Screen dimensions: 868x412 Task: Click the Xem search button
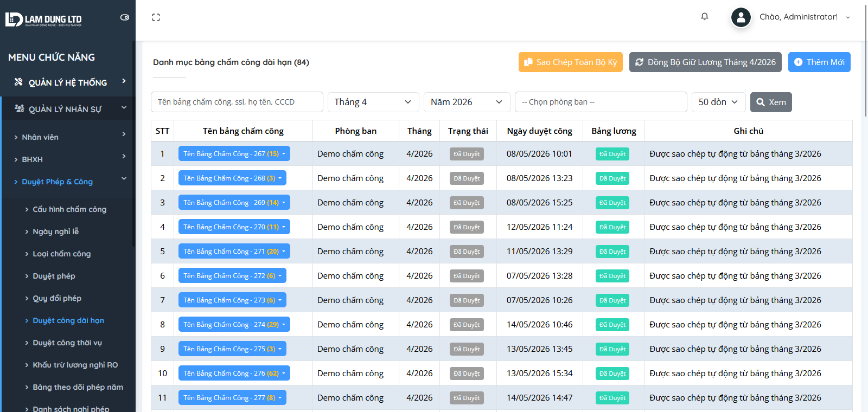771,102
